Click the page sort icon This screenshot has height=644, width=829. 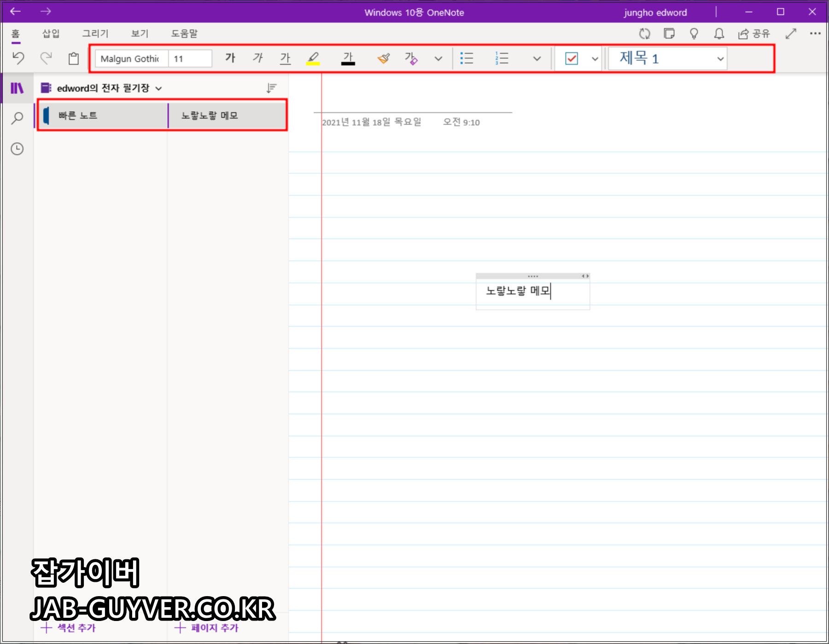click(271, 88)
